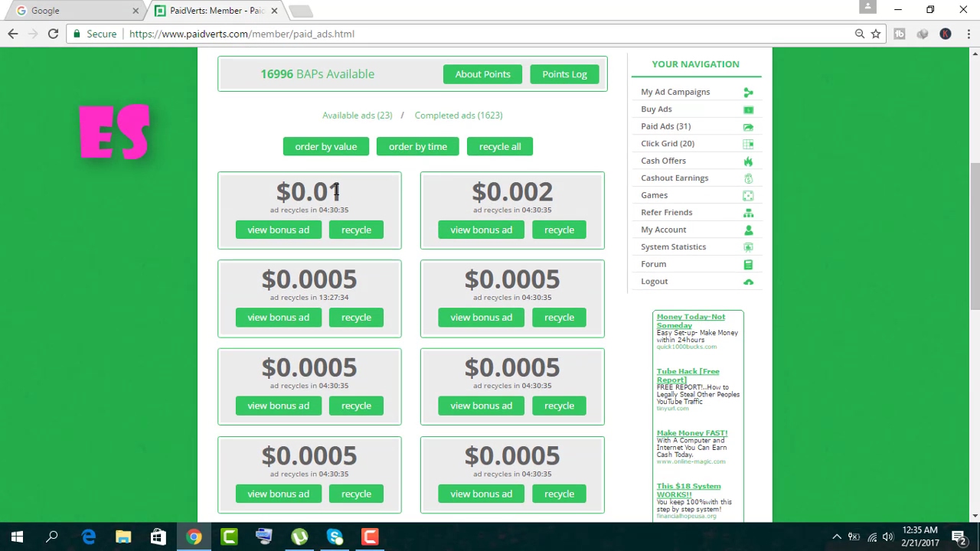Click the page vertical scrollbar
980x551 pixels.
[x=975, y=236]
